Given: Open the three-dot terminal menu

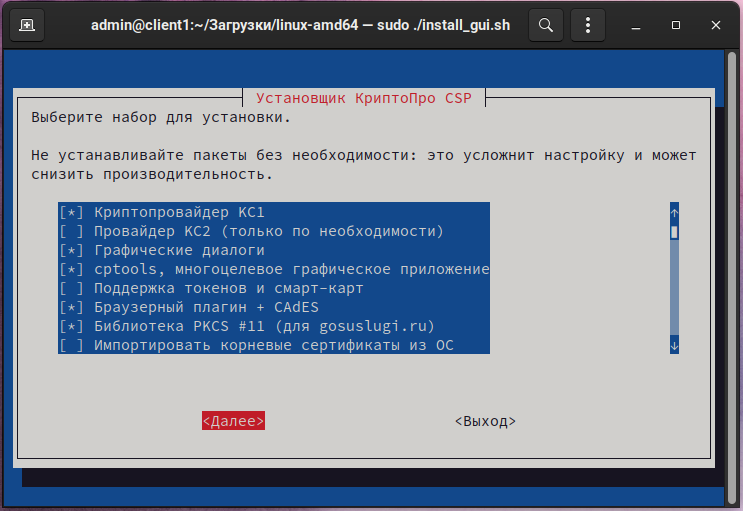Looking at the screenshot, I should pyautogui.click(x=588, y=25).
